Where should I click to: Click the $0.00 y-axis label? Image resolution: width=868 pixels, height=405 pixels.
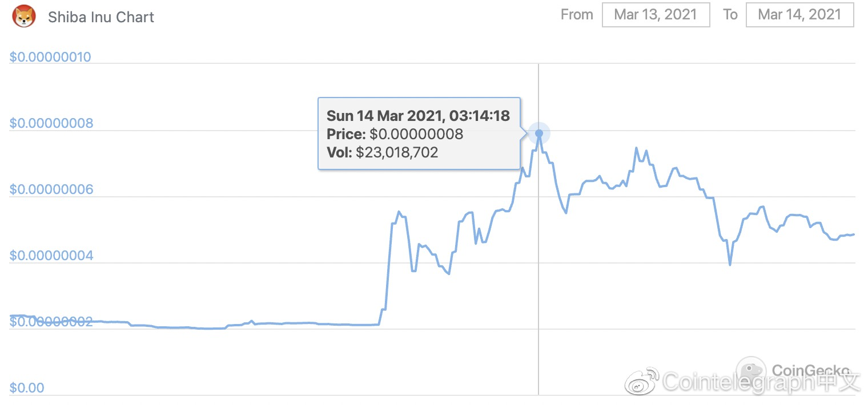(27, 388)
